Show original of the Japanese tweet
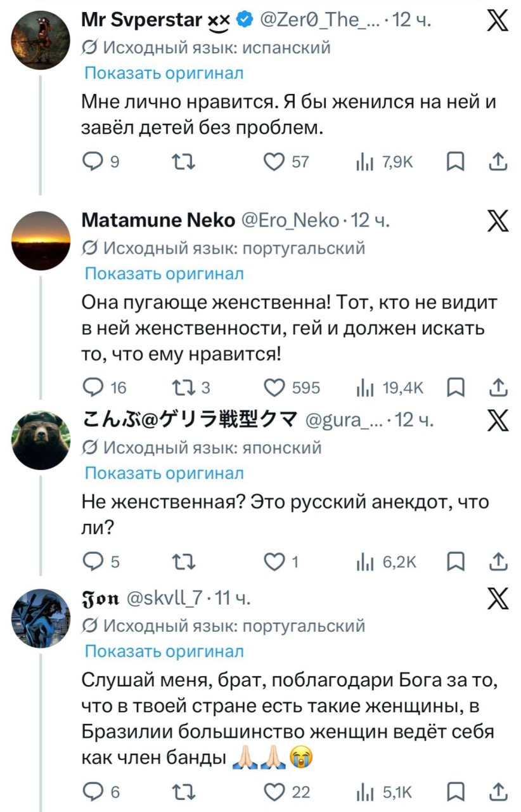This screenshot has width=521, height=812. click(x=164, y=473)
